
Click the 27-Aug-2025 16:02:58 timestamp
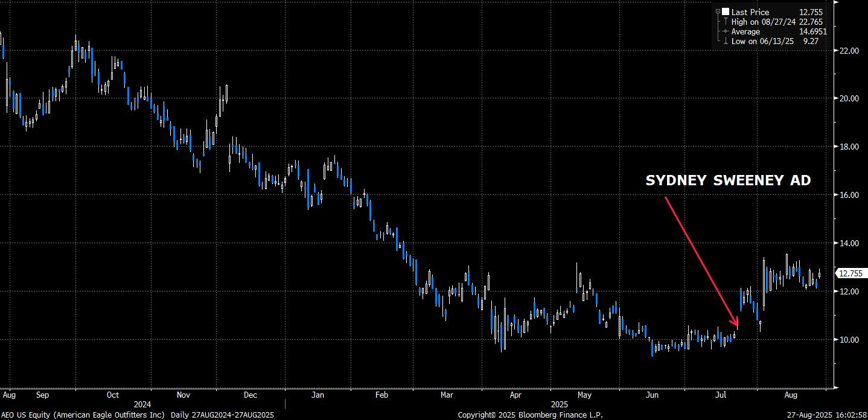point(828,415)
